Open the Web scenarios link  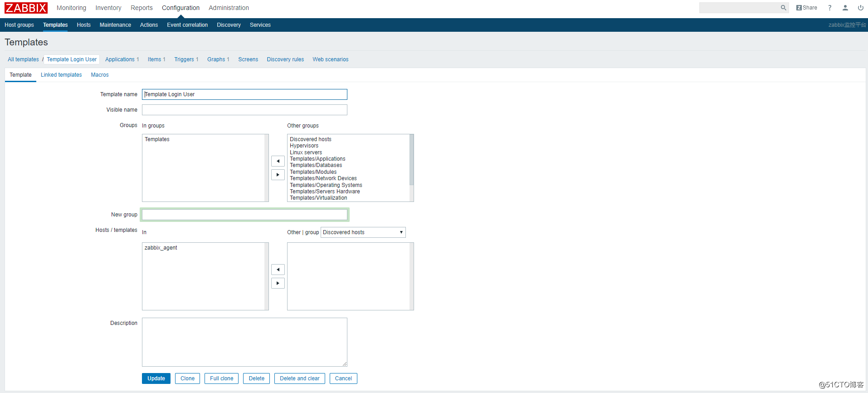click(x=331, y=59)
